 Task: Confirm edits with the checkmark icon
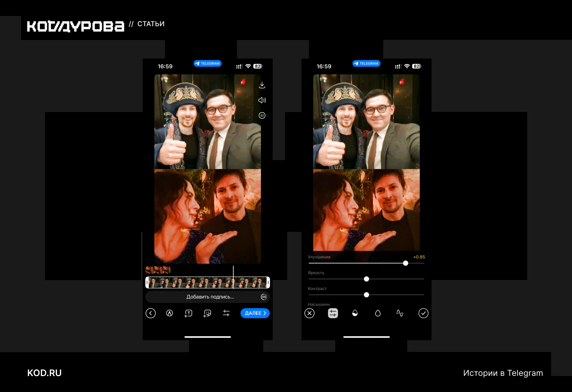point(423,313)
